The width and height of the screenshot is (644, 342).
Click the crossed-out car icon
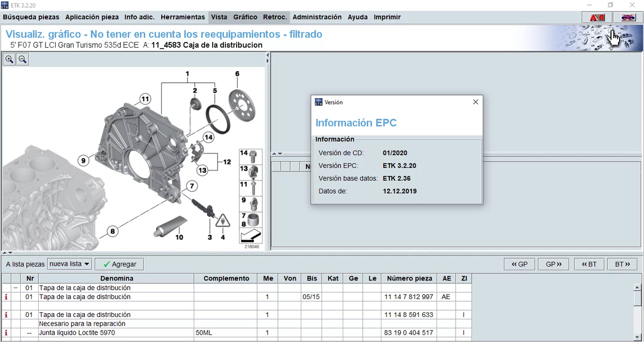click(628, 18)
